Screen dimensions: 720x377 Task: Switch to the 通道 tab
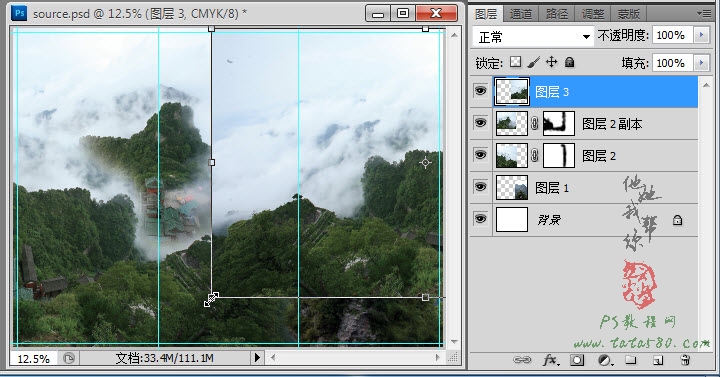tap(521, 14)
